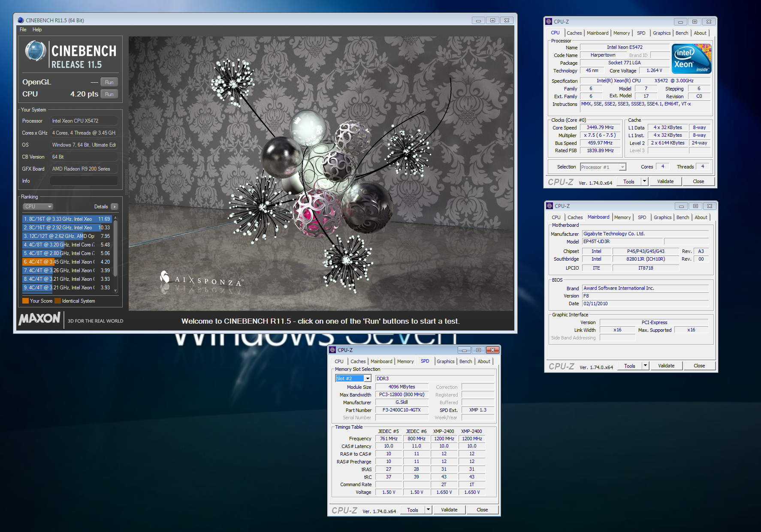Open Bench tab in top CPU-Z window
The height and width of the screenshot is (532, 761).
coord(682,33)
